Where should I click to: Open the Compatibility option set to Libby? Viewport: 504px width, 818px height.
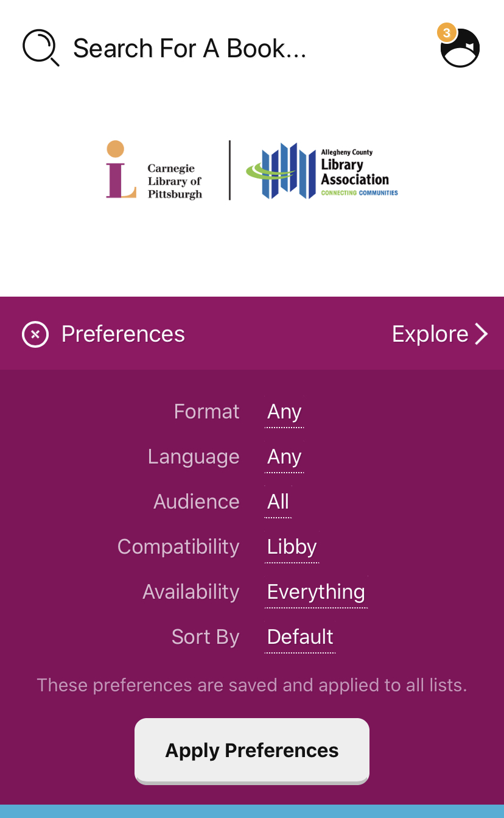(x=292, y=548)
